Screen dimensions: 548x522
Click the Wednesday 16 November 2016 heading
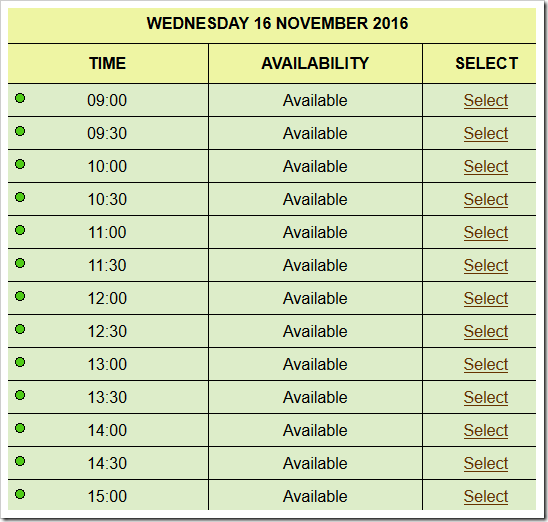pyautogui.click(x=277, y=23)
